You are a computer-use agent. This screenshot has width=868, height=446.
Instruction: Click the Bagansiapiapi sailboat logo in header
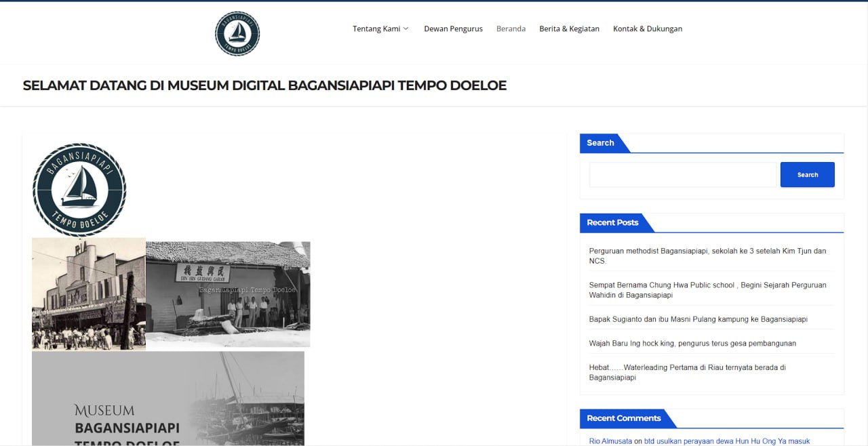[237, 33]
